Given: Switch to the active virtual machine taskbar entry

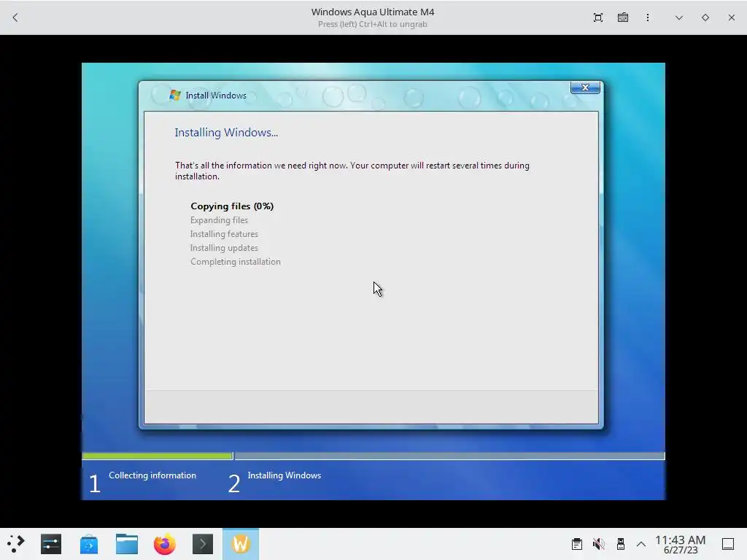Looking at the screenshot, I should tap(241, 544).
